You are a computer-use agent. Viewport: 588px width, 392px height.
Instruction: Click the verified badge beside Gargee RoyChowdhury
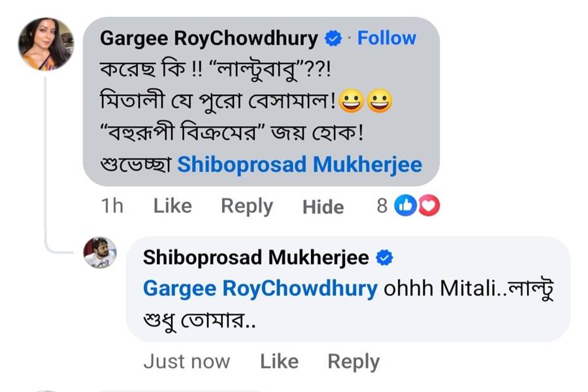[333, 38]
